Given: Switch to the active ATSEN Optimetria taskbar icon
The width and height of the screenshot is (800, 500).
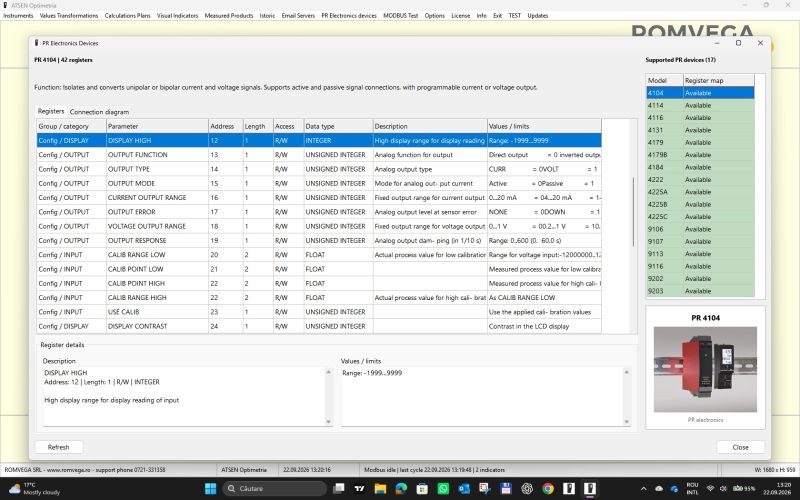Looking at the screenshot, I should click(x=590, y=489).
